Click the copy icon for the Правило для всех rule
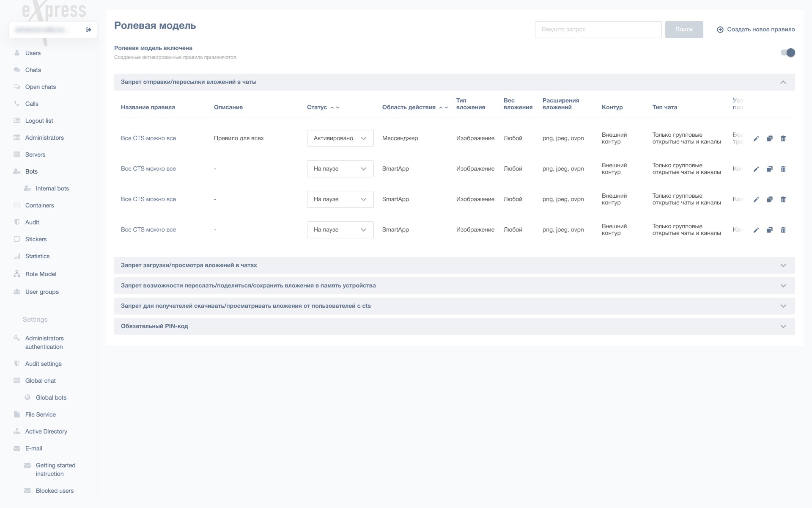This screenshot has width=812, height=508. (770, 138)
